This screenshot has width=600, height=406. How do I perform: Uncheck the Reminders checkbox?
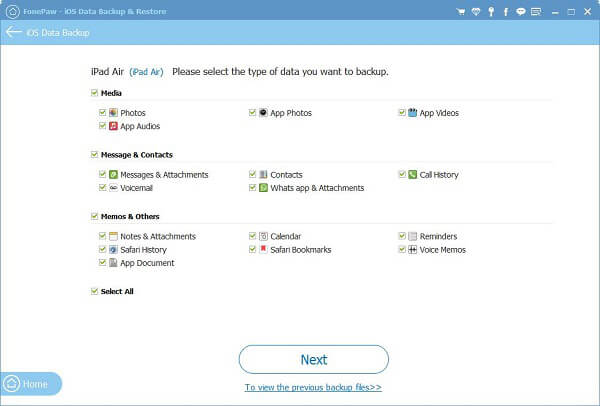(x=402, y=236)
